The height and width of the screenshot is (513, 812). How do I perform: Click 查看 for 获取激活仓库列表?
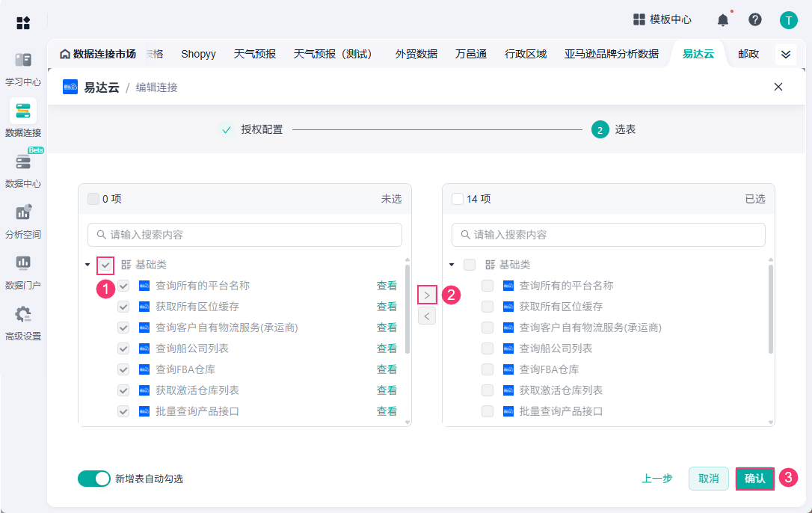pyautogui.click(x=387, y=390)
